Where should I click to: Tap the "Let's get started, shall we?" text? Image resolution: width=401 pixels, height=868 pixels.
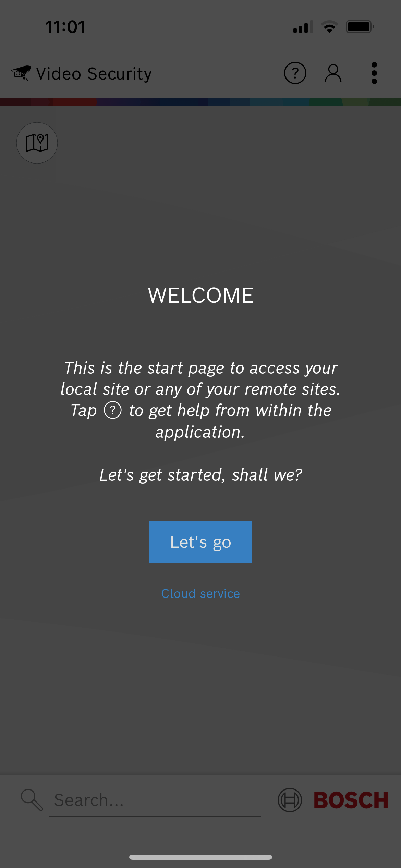200,475
